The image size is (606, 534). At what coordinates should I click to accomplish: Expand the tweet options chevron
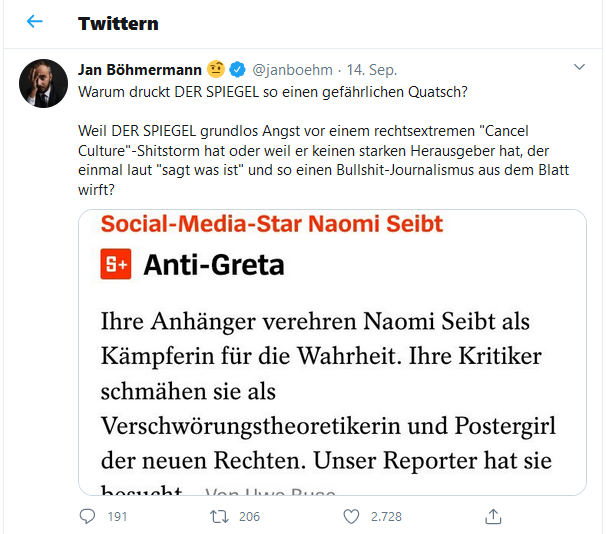coord(579,67)
